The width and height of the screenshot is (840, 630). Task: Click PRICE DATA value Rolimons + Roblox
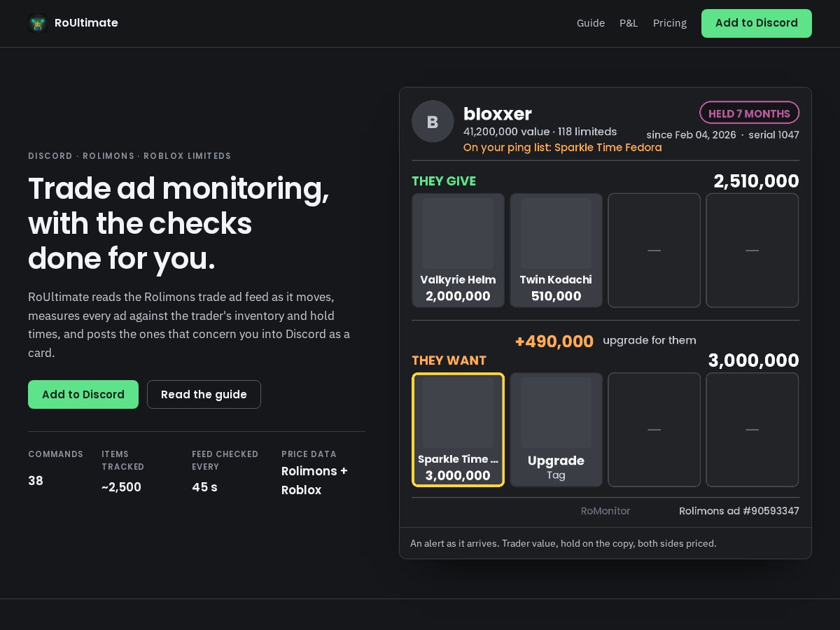314,480
